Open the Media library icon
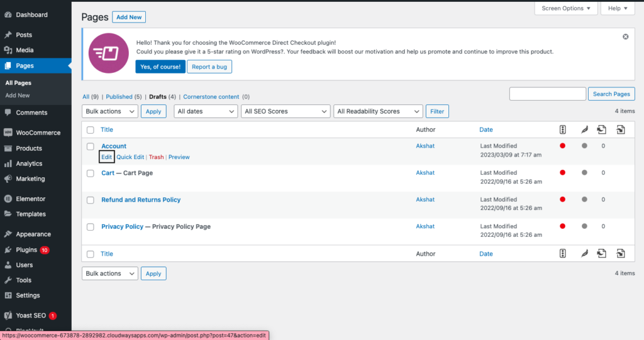The height and width of the screenshot is (340, 644). click(8, 50)
